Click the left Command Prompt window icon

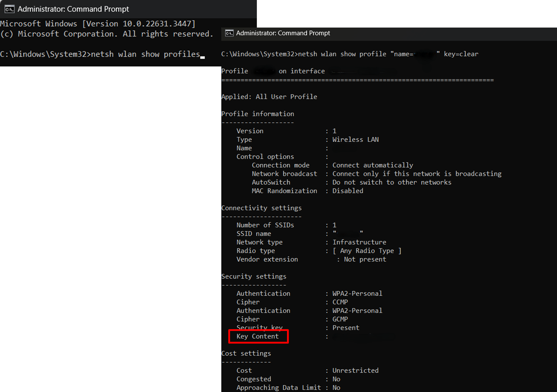(9, 9)
